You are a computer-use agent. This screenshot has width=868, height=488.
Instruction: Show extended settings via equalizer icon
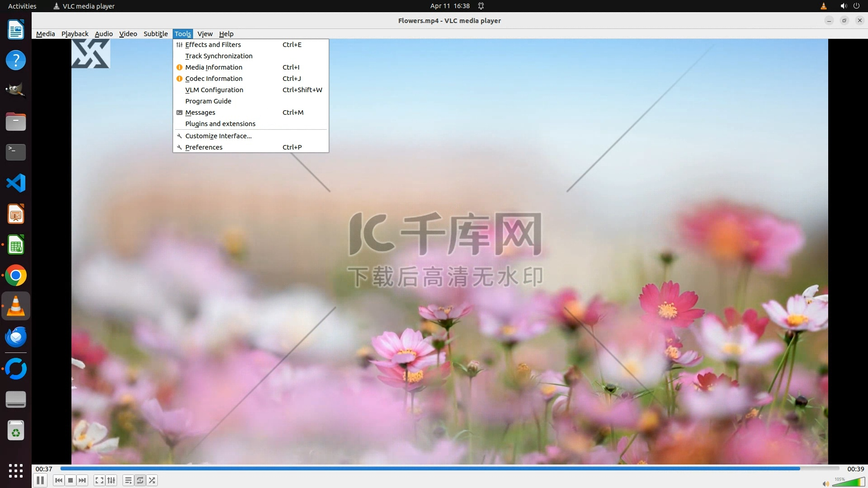click(111, 480)
